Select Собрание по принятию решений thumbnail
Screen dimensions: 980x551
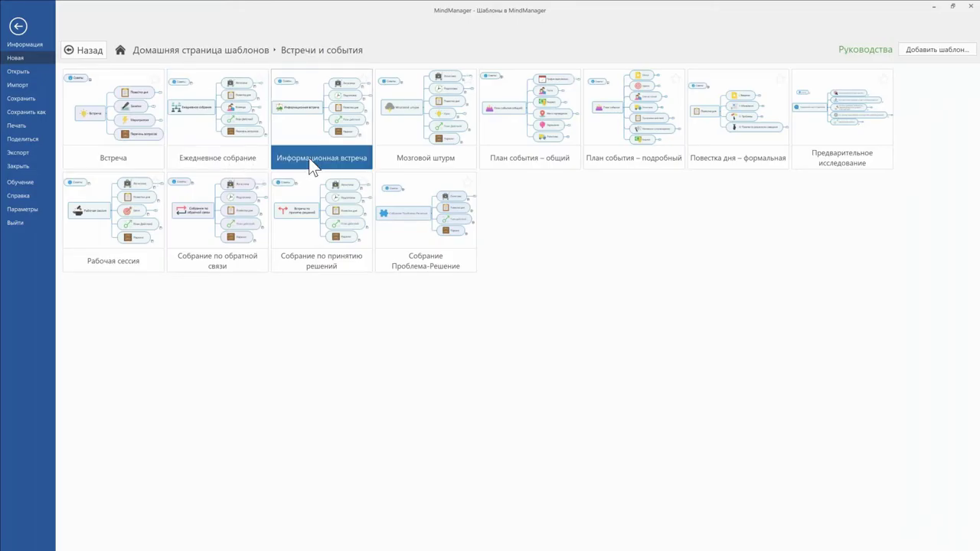tap(322, 210)
